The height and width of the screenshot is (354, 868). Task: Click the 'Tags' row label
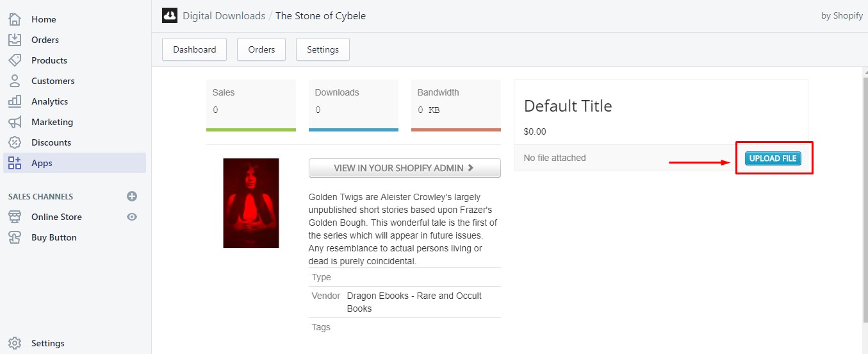click(321, 327)
